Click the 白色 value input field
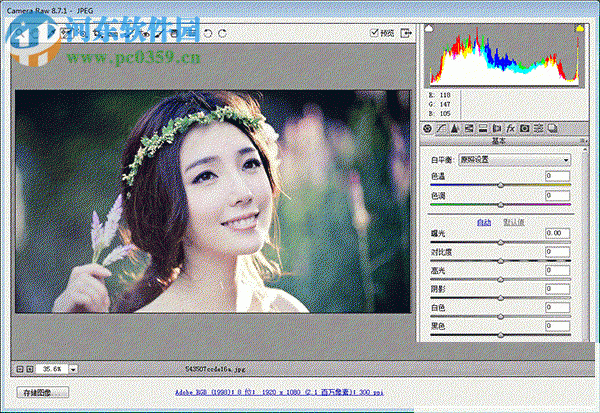The image size is (600, 413). point(558,307)
